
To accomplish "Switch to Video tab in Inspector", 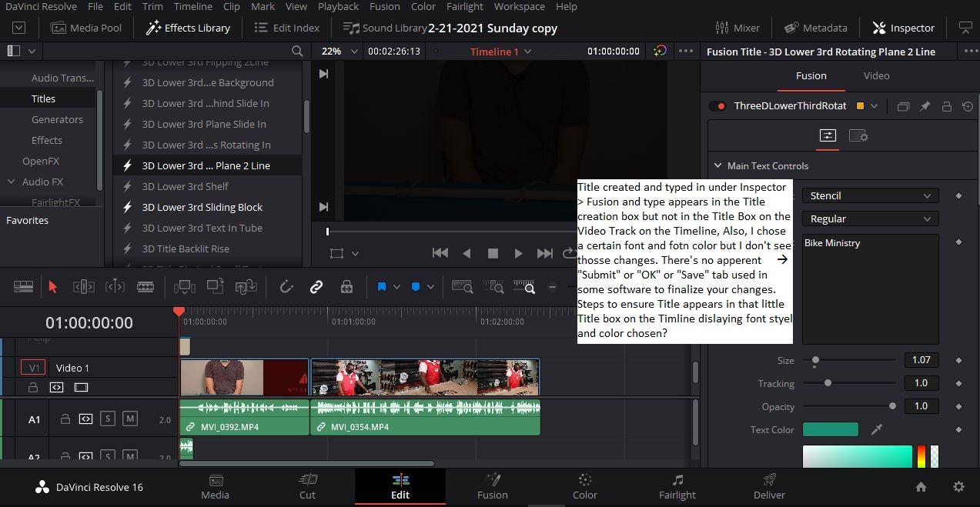I will [876, 75].
